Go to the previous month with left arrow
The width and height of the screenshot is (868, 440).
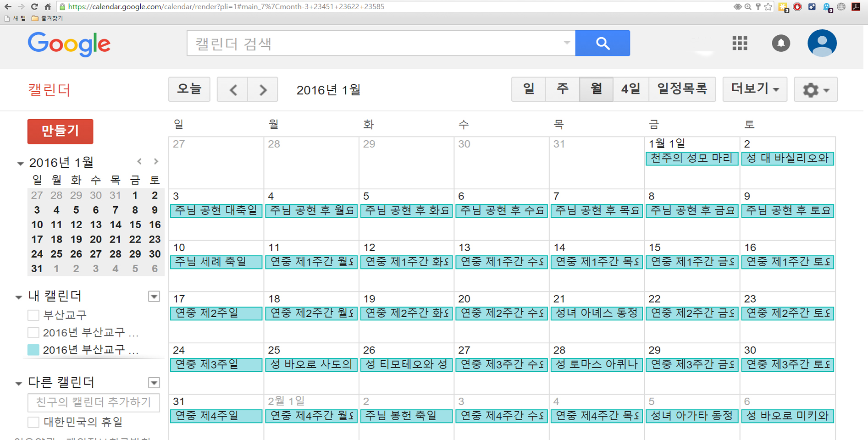point(232,90)
